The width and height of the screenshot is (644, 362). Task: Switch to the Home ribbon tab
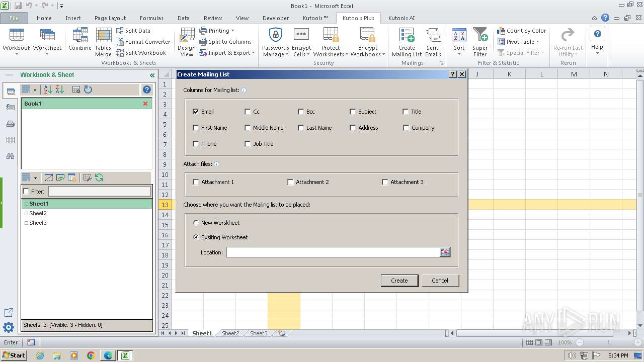point(44,18)
